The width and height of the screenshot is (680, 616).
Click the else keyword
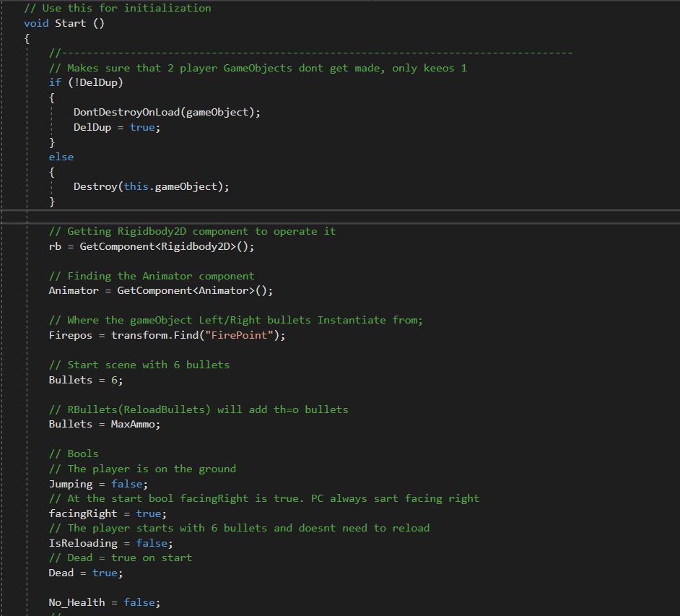pyautogui.click(x=61, y=157)
